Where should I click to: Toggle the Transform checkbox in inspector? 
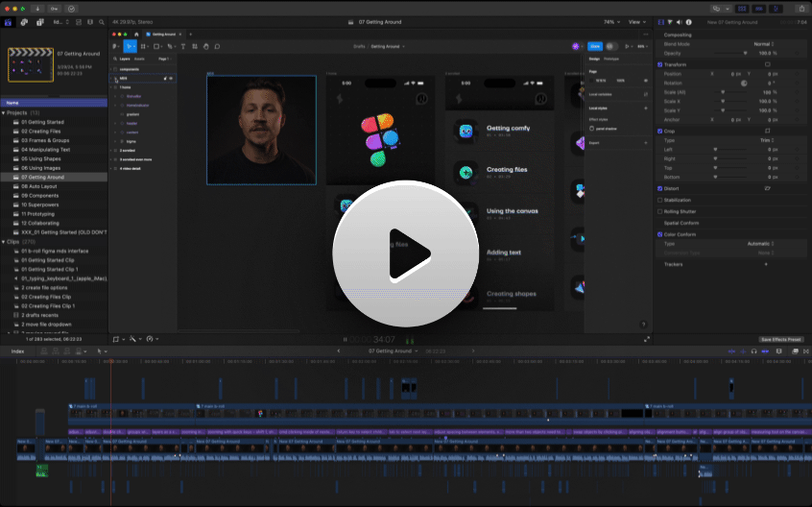click(x=659, y=64)
